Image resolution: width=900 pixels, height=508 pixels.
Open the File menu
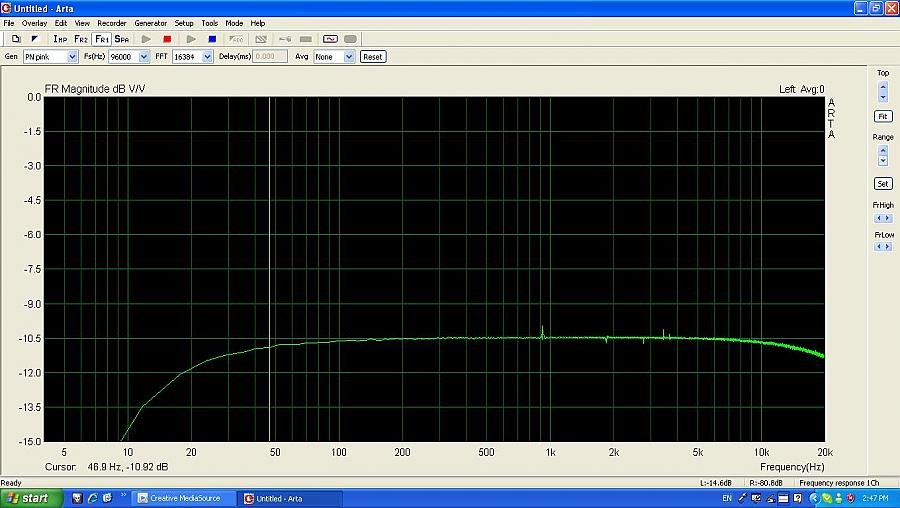[9, 24]
